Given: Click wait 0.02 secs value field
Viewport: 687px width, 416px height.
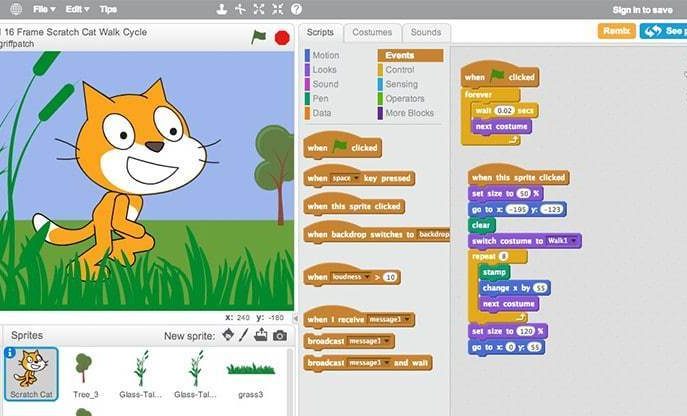Looking at the screenshot, I should click(504, 111).
